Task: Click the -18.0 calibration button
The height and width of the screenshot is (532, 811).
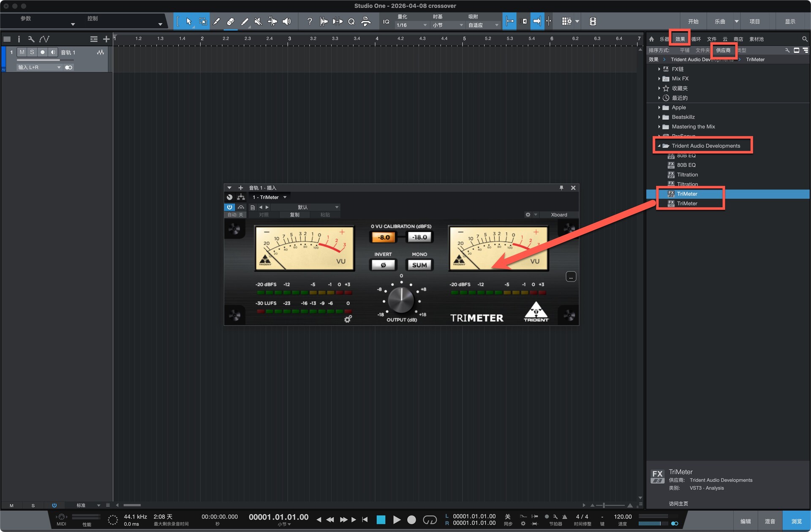Action: (419, 237)
